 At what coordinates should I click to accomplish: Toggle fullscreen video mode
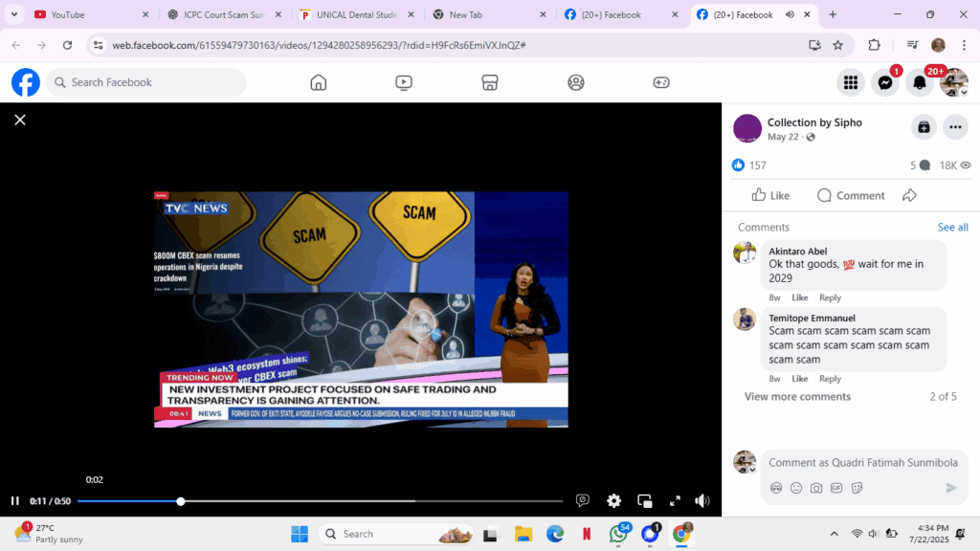tap(675, 500)
